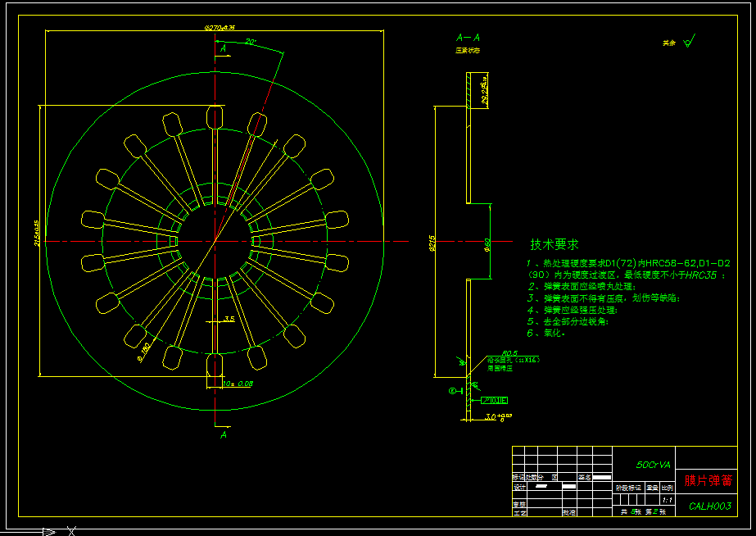756x536 pixels.
Task: Select the geometric tolerance frame in section view
Action: [x=494, y=401]
